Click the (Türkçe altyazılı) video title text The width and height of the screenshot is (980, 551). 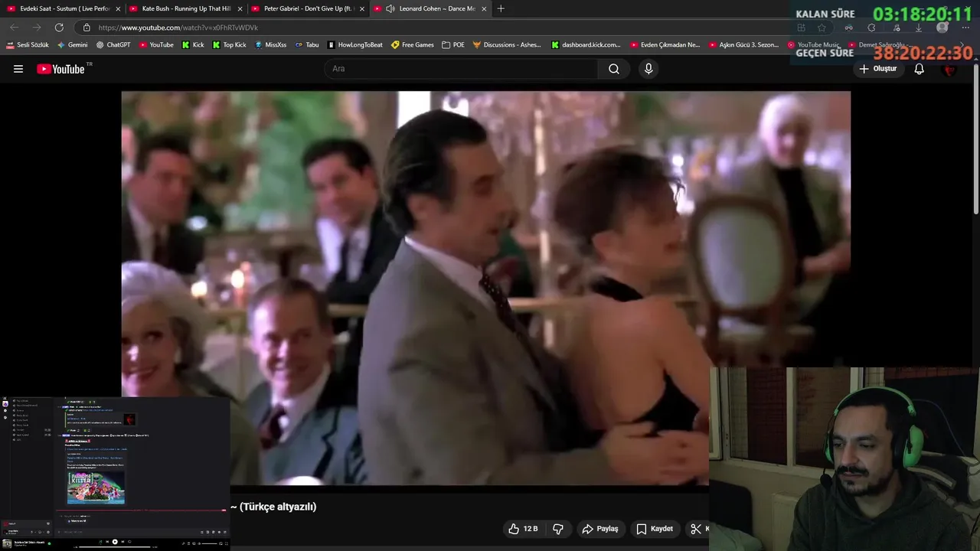(x=278, y=507)
